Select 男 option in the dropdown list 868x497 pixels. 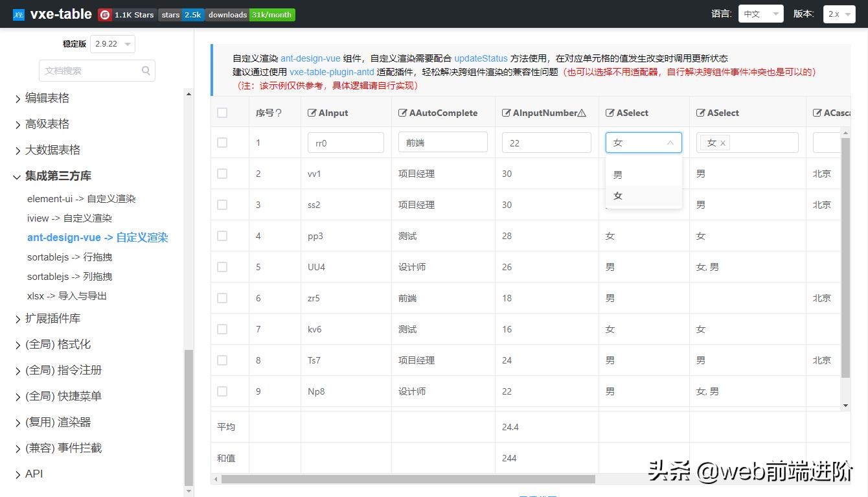click(x=618, y=175)
